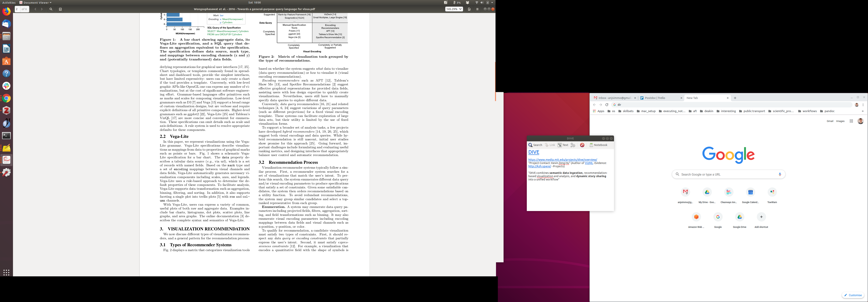Open the Notebook button in DIVE
Image resolution: width=868 pixels, height=302 pixels.
pyautogui.click(x=598, y=145)
